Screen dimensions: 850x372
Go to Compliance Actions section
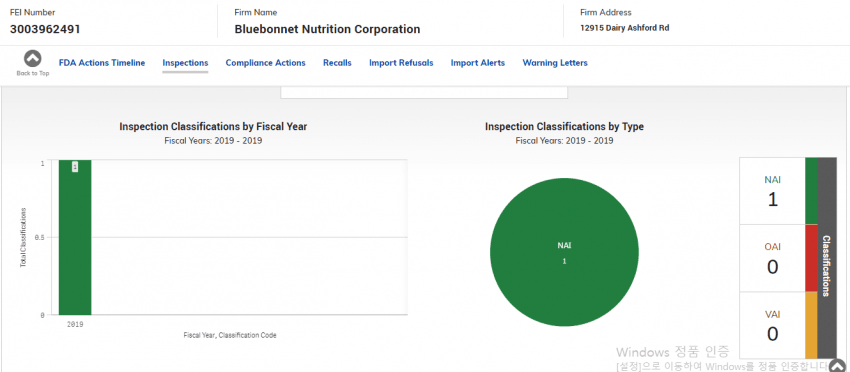[x=266, y=63]
